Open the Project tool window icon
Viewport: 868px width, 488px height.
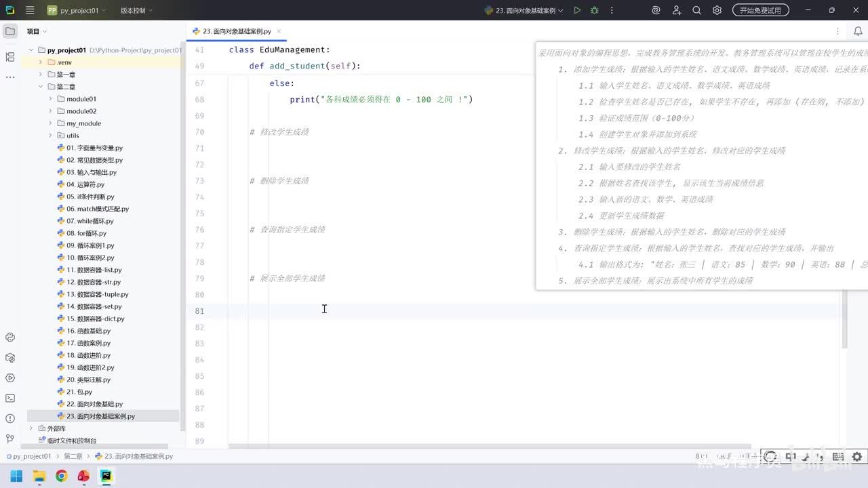click(x=9, y=31)
